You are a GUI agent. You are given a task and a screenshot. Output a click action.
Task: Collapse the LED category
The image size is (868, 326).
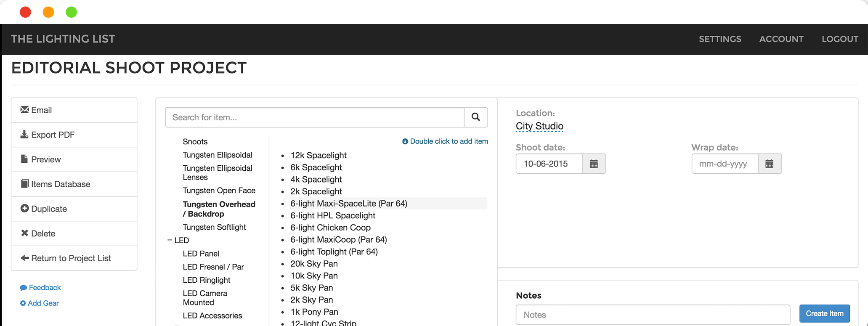coord(170,240)
